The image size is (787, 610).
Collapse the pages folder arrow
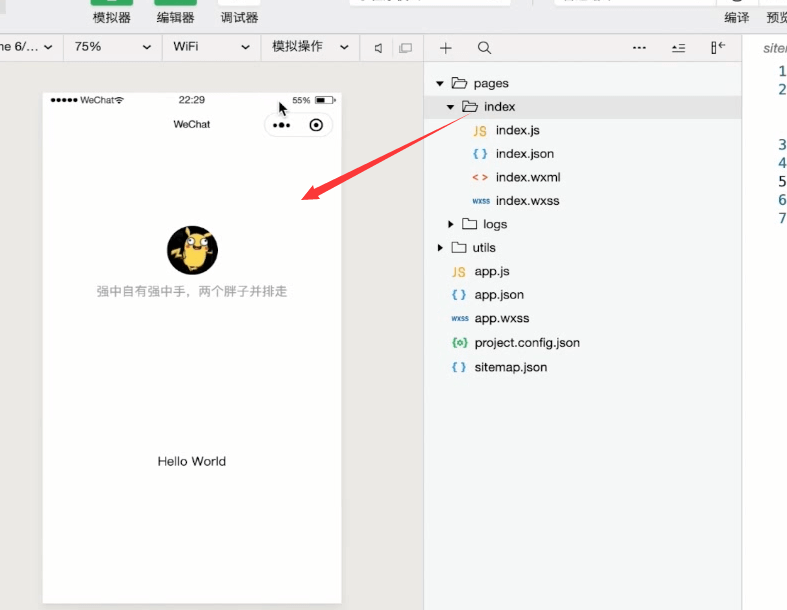pyautogui.click(x=440, y=83)
